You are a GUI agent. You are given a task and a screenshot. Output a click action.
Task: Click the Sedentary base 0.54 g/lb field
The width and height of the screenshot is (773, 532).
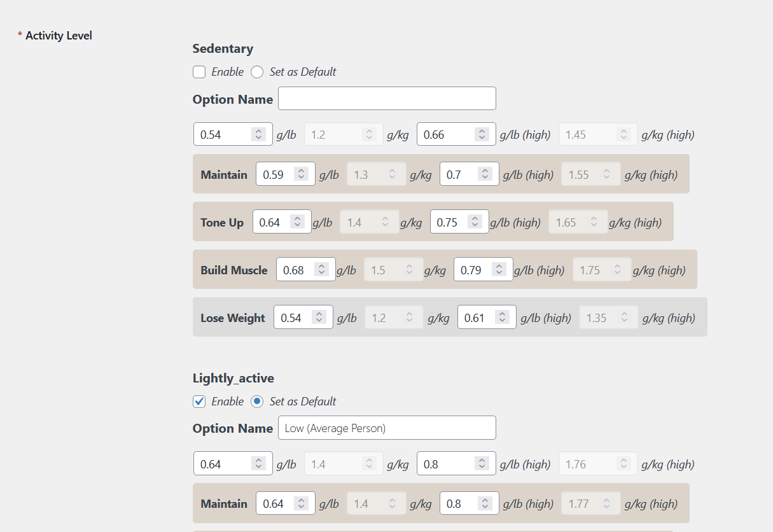(x=233, y=134)
